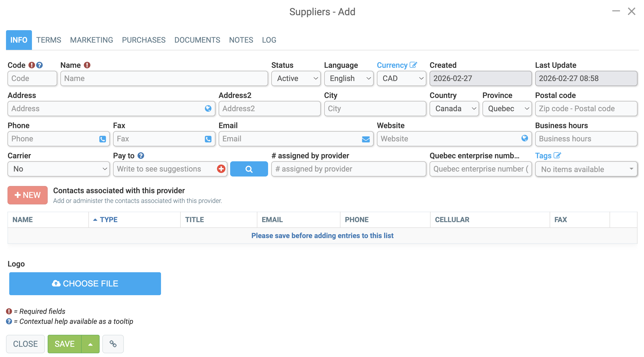Screen dimensions: 644x357
Task: Minimize the Suppliers - Add dialog
Action: 616,11
